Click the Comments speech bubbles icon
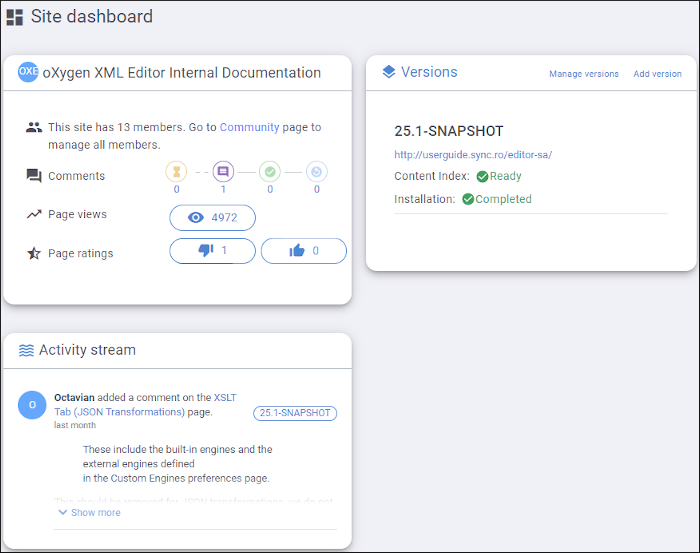The height and width of the screenshot is (553, 700). pyautogui.click(x=34, y=175)
